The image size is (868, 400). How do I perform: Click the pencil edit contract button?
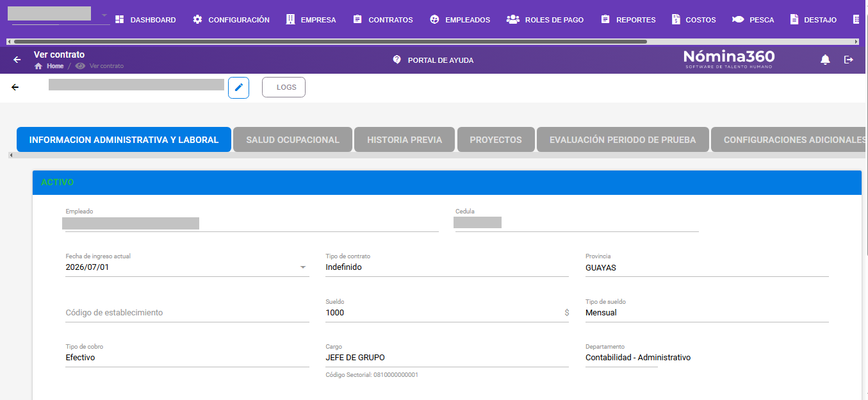[238, 88]
